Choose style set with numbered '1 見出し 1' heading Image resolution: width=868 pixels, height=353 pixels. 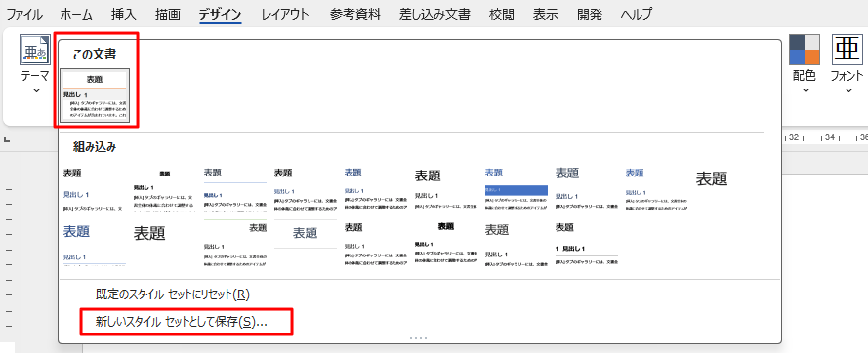(586, 244)
